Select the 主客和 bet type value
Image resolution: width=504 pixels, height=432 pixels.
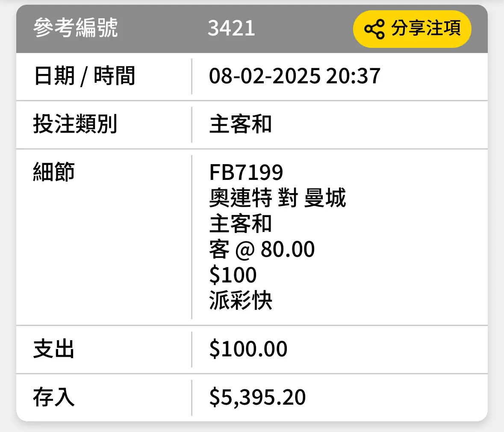click(240, 124)
